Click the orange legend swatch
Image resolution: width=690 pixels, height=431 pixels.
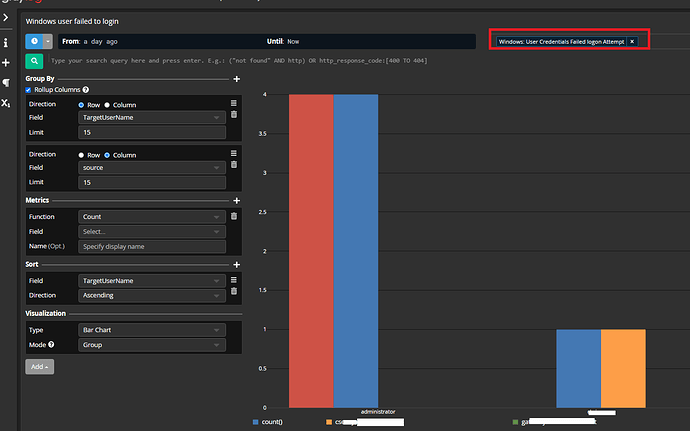[x=329, y=422]
